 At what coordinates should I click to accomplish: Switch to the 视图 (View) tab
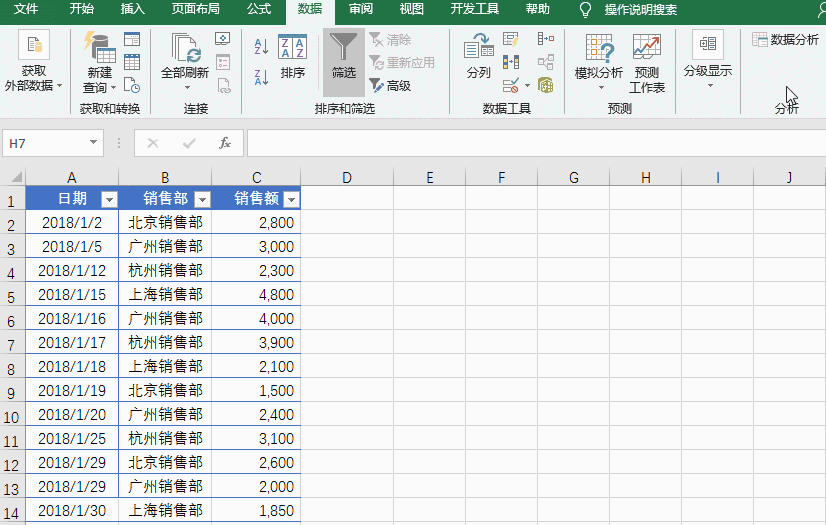point(411,9)
